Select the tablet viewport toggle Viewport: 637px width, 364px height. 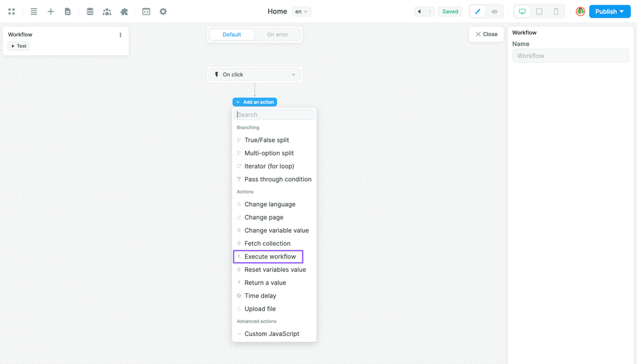[x=539, y=11]
